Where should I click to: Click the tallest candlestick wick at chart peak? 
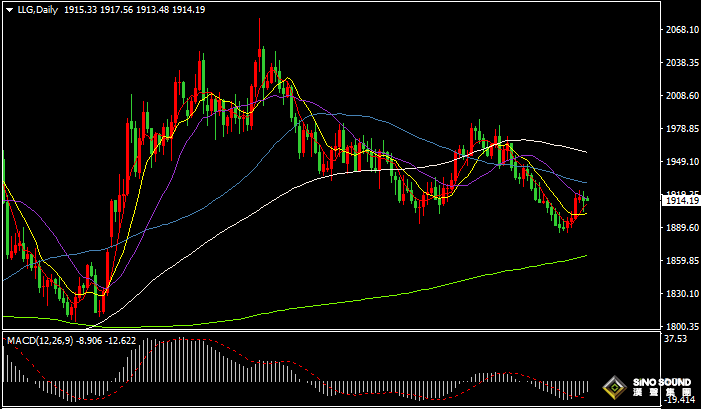click(260, 28)
